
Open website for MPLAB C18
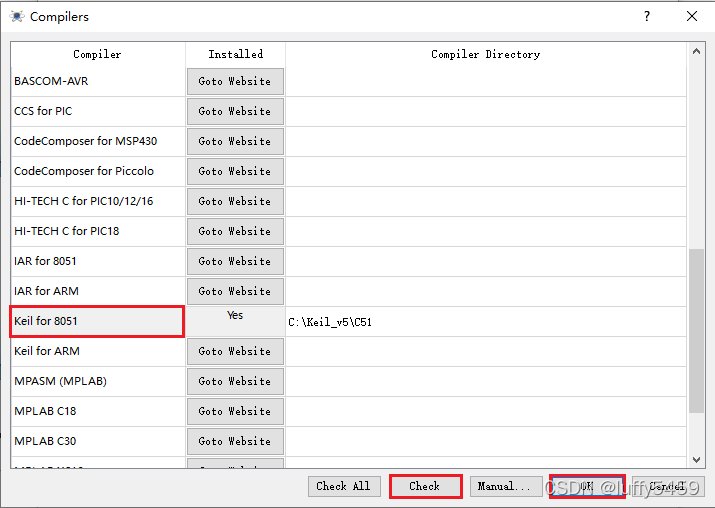(x=235, y=412)
